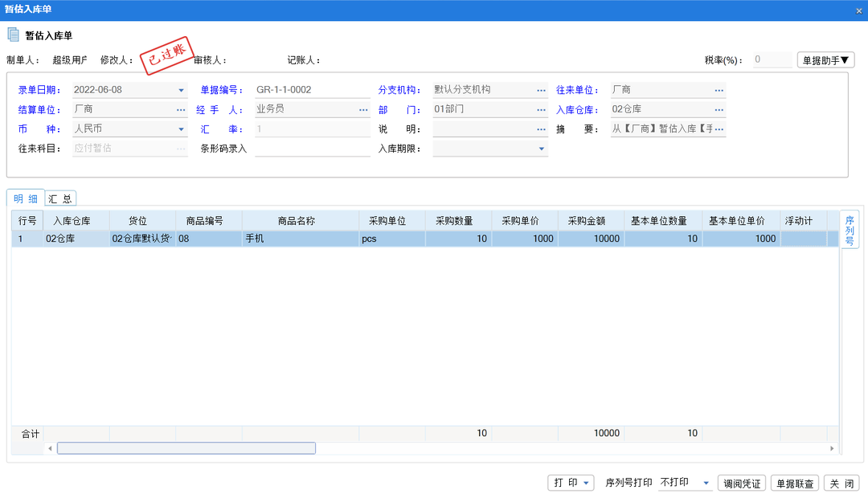Click the horizontal scrollbar below the detail grid

tap(185, 447)
